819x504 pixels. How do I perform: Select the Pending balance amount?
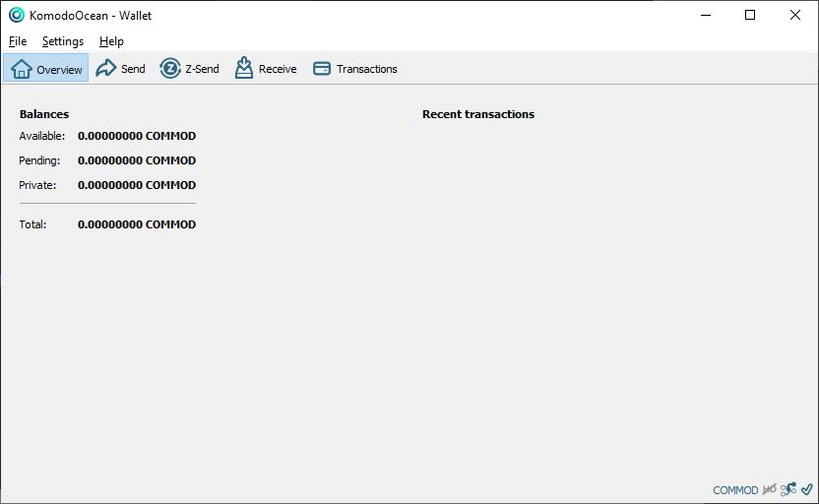[137, 160]
